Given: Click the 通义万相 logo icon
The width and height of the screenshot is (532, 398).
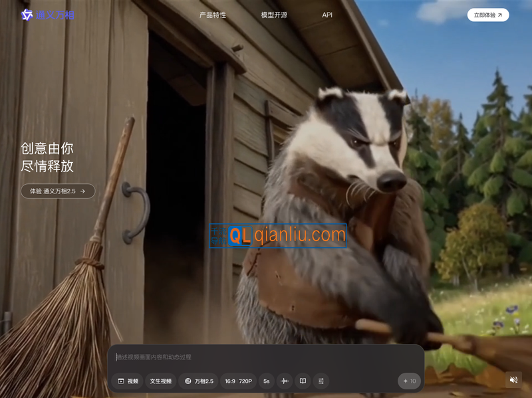Looking at the screenshot, I should pyautogui.click(x=27, y=15).
